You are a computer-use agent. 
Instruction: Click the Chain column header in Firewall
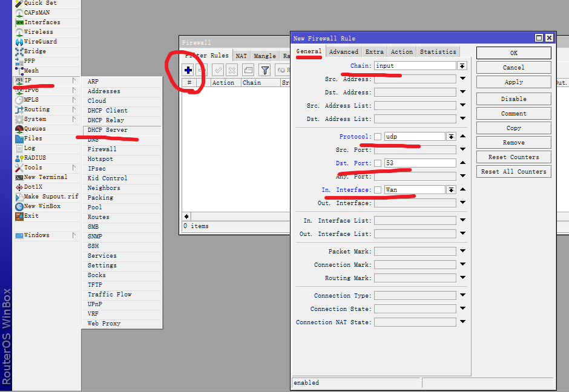260,83
